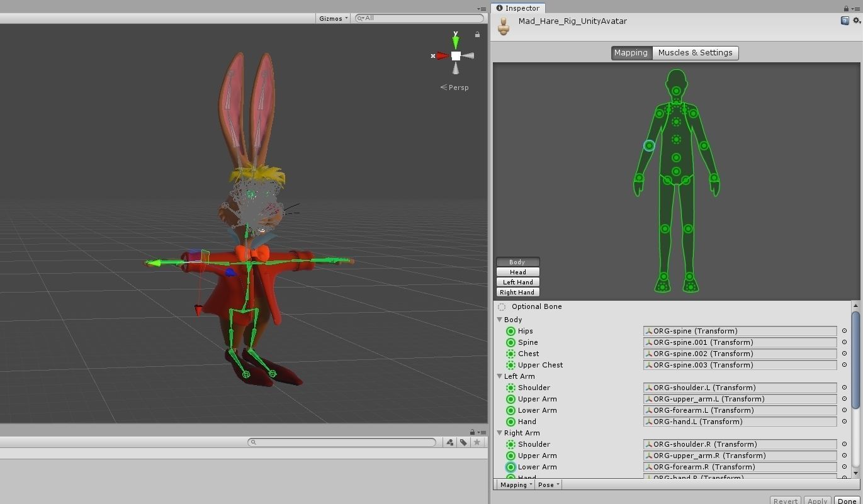This screenshot has width=863, height=504.
Task: Unlock the bottom Project panel lock icon
Action: pyautogui.click(x=472, y=432)
